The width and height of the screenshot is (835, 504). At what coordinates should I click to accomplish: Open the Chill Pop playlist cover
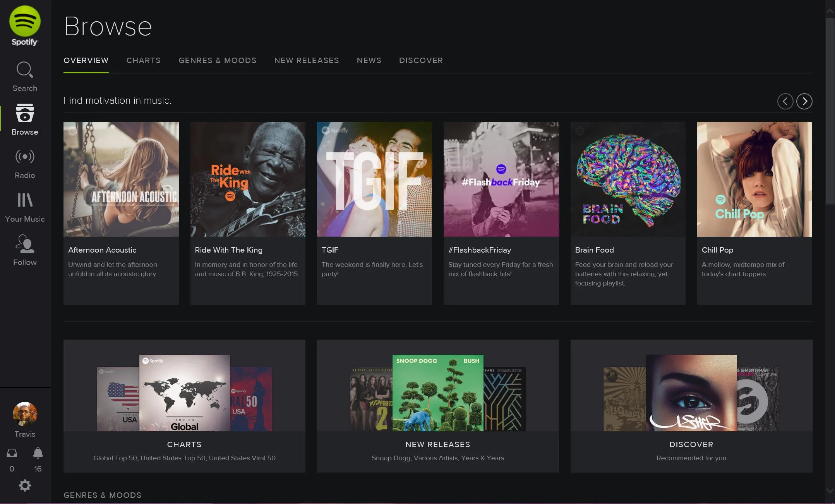pyautogui.click(x=754, y=179)
